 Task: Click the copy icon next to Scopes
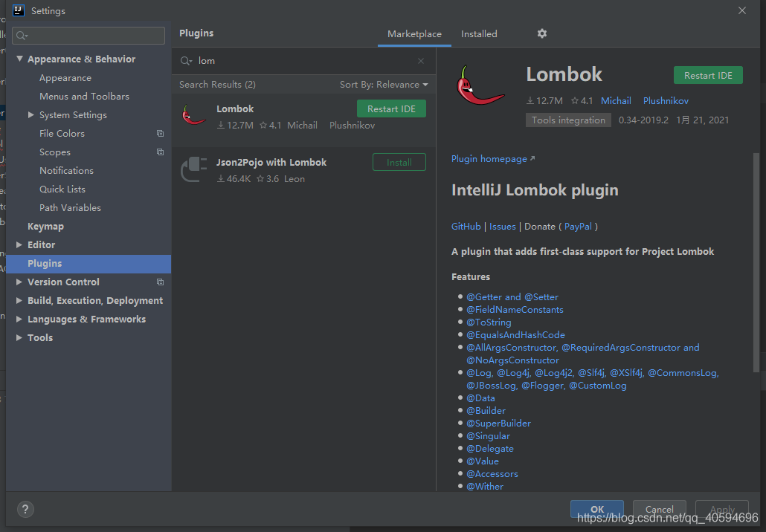(x=160, y=152)
